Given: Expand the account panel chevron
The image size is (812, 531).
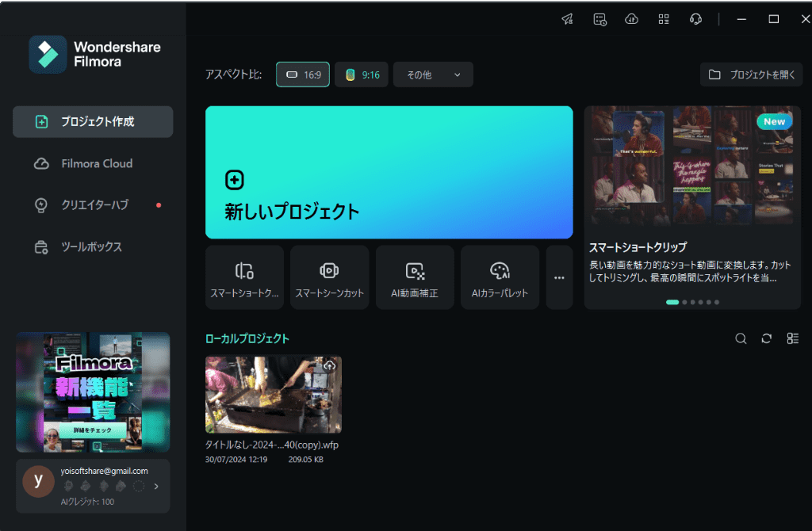Looking at the screenshot, I should click(156, 487).
